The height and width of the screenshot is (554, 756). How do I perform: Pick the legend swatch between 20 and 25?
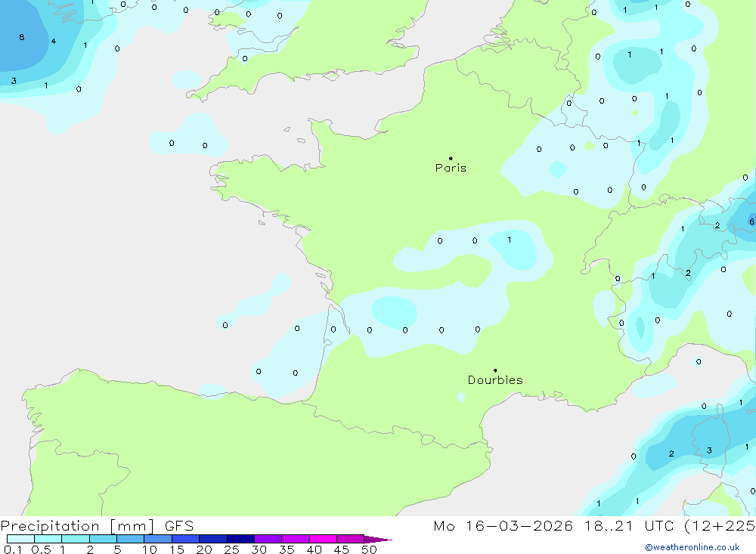pos(212,539)
